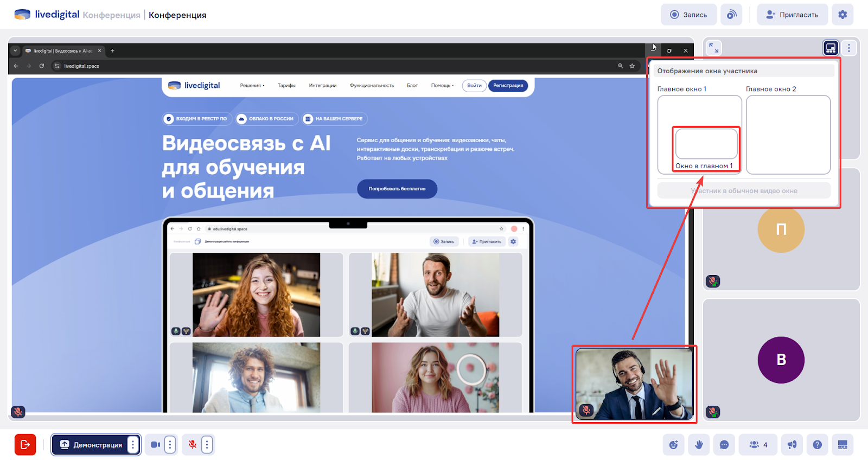Open camera options three-dot menu
The width and height of the screenshot is (868, 460).
(170, 445)
